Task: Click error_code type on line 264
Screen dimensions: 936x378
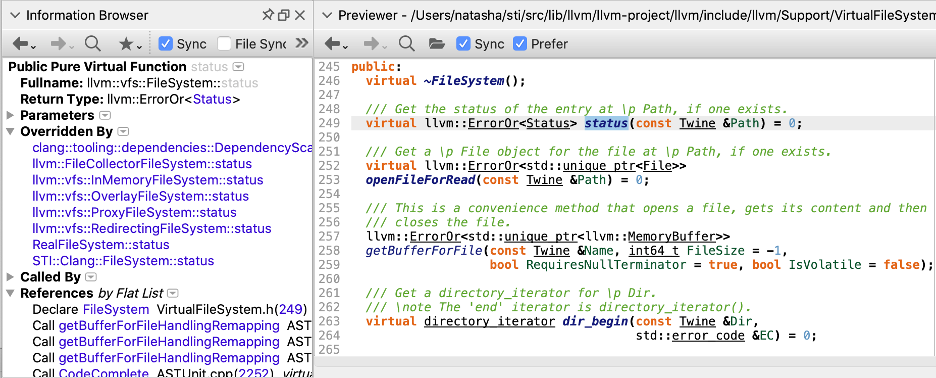Action: (x=709, y=336)
